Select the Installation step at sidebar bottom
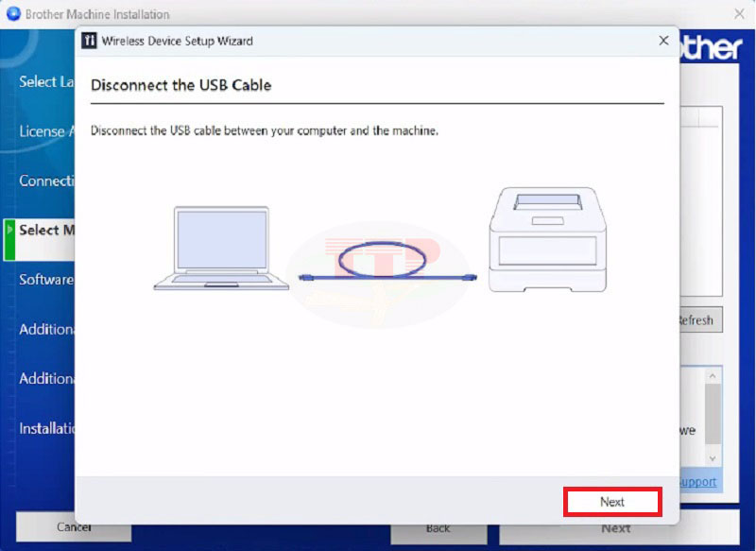 (44, 428)
